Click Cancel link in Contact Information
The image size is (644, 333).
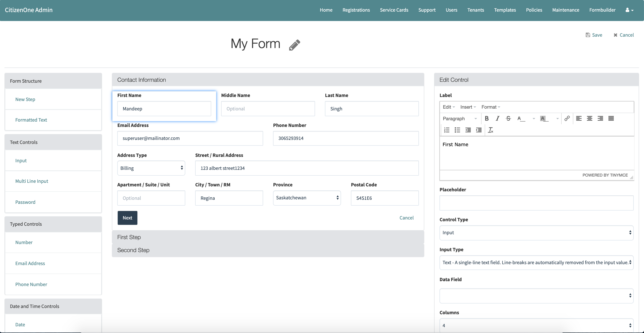pyautogui.click(x=407, y=218)
